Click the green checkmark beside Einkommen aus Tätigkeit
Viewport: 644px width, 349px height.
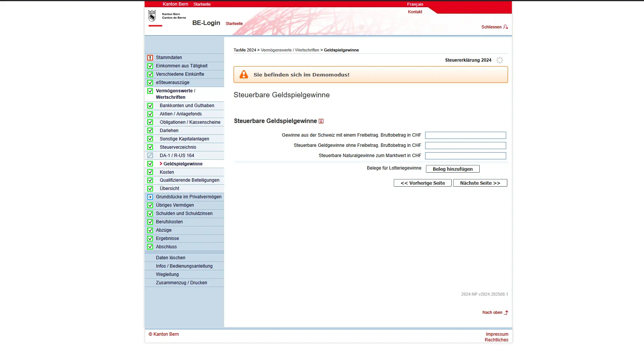tap(150, 66)
